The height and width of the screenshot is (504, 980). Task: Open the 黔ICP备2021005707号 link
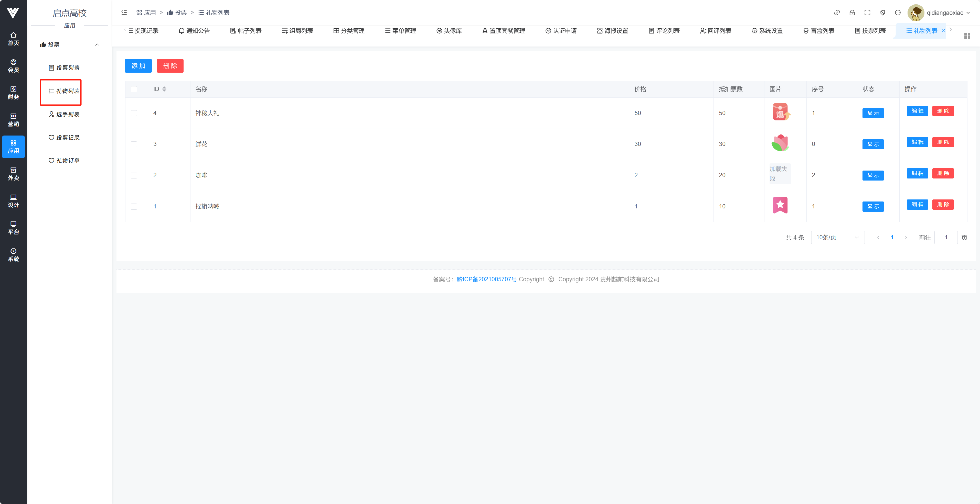(x=486, y=279)
